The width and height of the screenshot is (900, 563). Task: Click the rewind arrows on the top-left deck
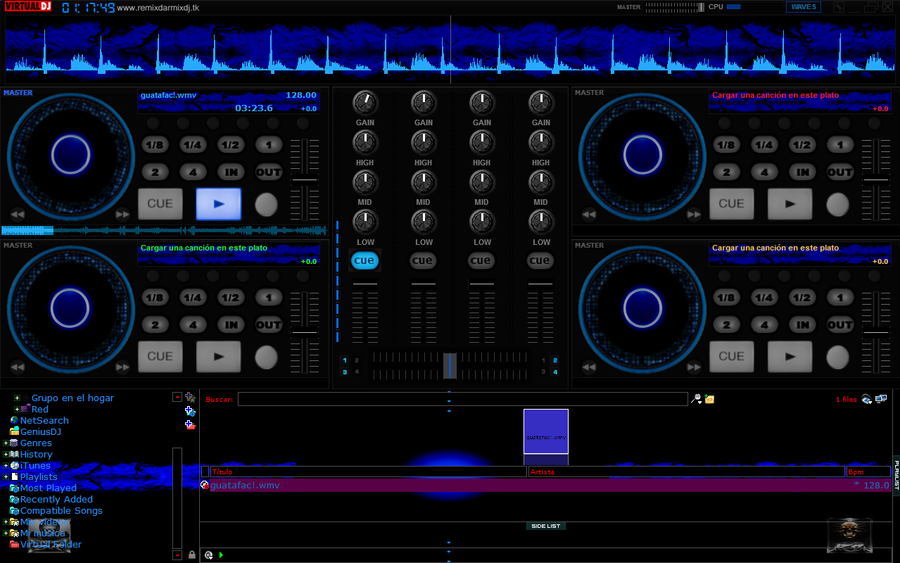coord(17,214)
